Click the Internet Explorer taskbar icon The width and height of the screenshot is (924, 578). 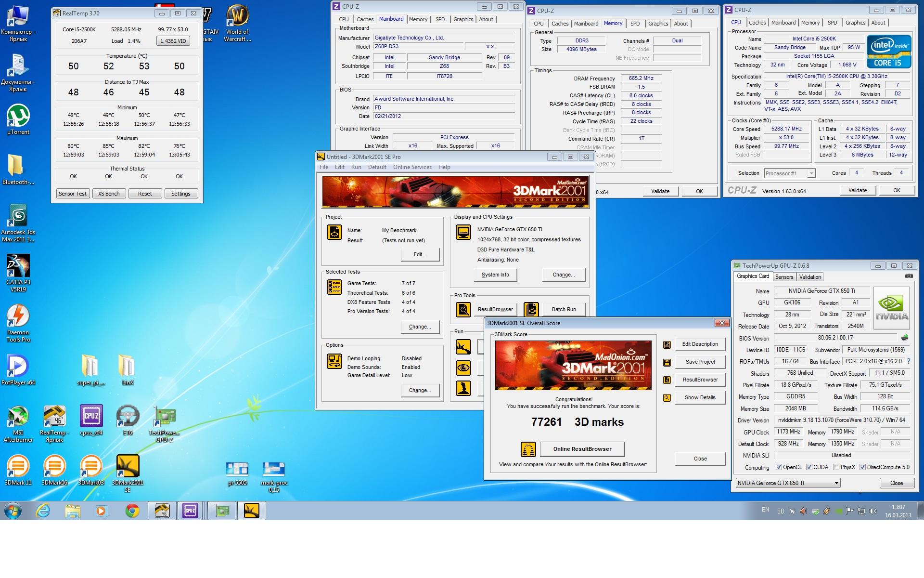(43, 511)
